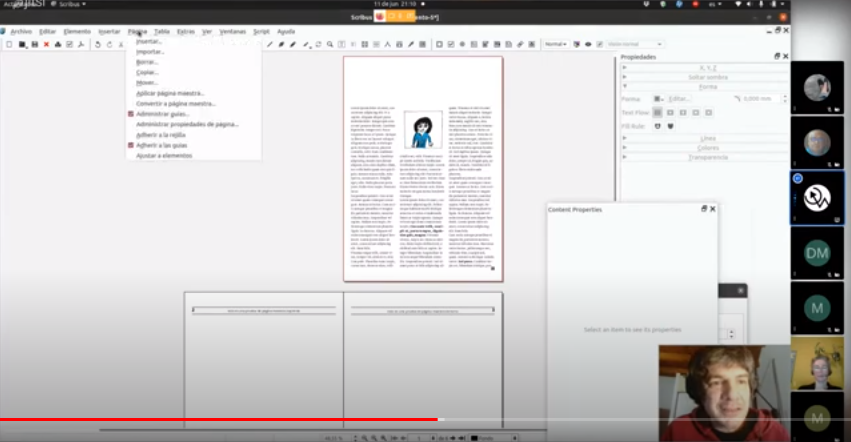Choose Convertir a página maestra... entry

click(x=176, y=104)
